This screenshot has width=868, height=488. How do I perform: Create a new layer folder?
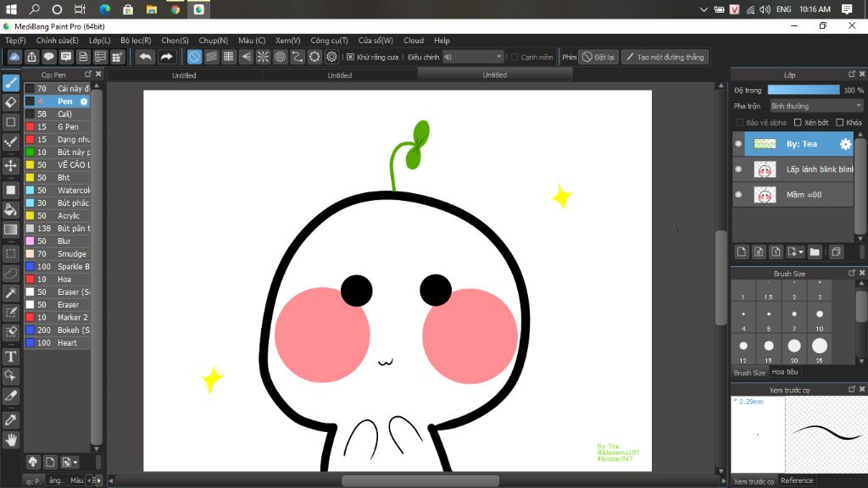pos(815,252)
